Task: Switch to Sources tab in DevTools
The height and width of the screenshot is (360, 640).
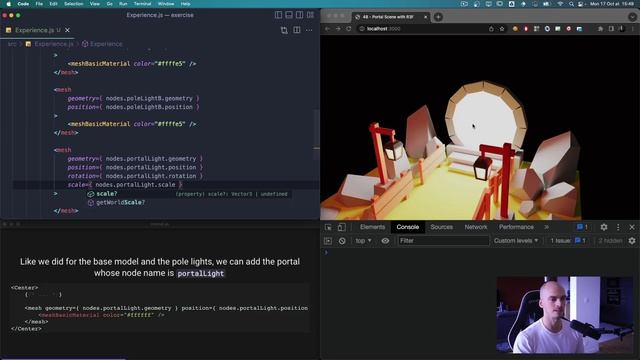Action: pyautogui.click(x=441, y=227)
